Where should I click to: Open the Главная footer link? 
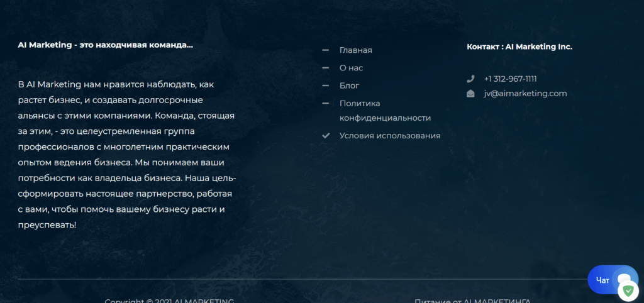point(356,50)
